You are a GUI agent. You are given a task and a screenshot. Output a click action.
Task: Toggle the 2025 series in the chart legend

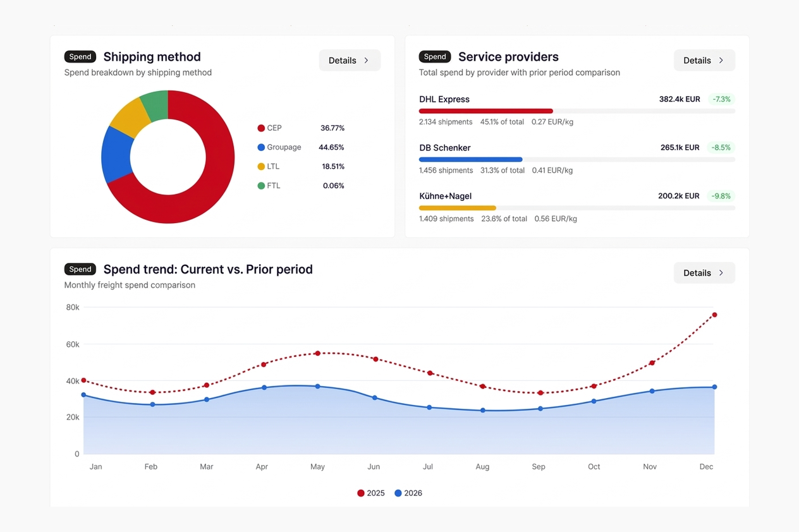click(371, 493)
